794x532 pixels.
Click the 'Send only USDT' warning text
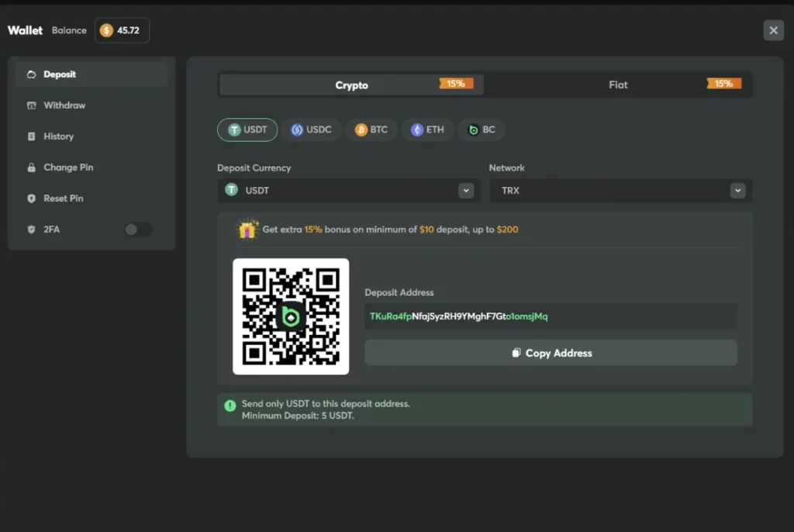point(326,404)
